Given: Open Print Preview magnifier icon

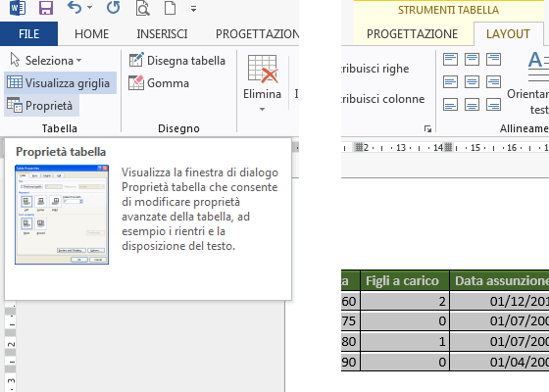Looking at the screenshot, I should tap(142, 8).
